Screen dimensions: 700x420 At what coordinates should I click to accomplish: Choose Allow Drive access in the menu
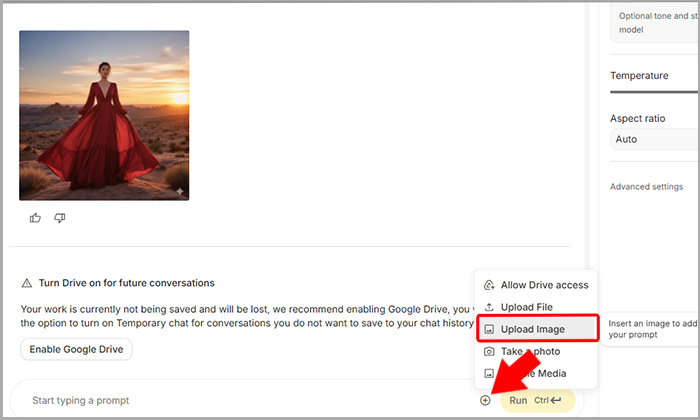(544, 285)
